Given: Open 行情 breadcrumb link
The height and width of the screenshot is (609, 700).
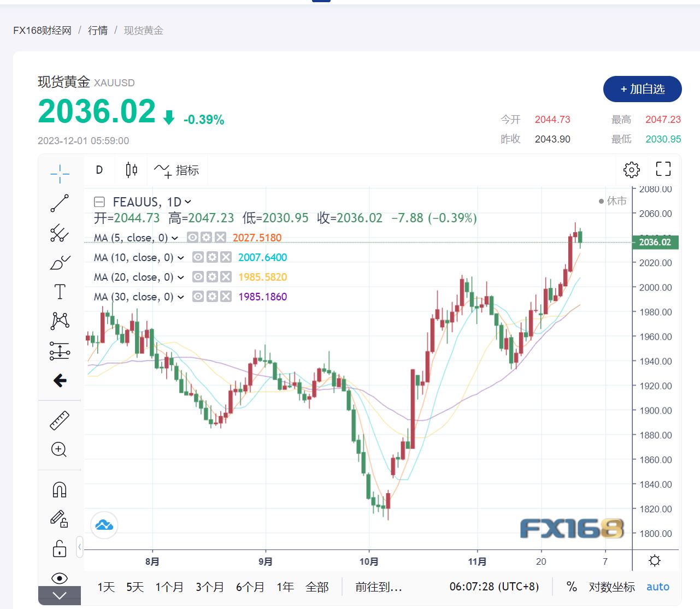Looking at the screenshot, I should point(98,31).
